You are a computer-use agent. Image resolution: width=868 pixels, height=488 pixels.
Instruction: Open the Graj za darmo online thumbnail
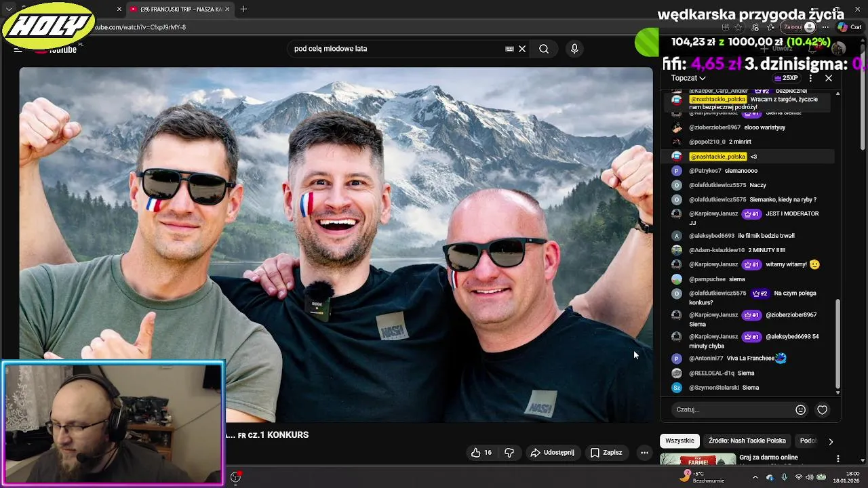698,459
